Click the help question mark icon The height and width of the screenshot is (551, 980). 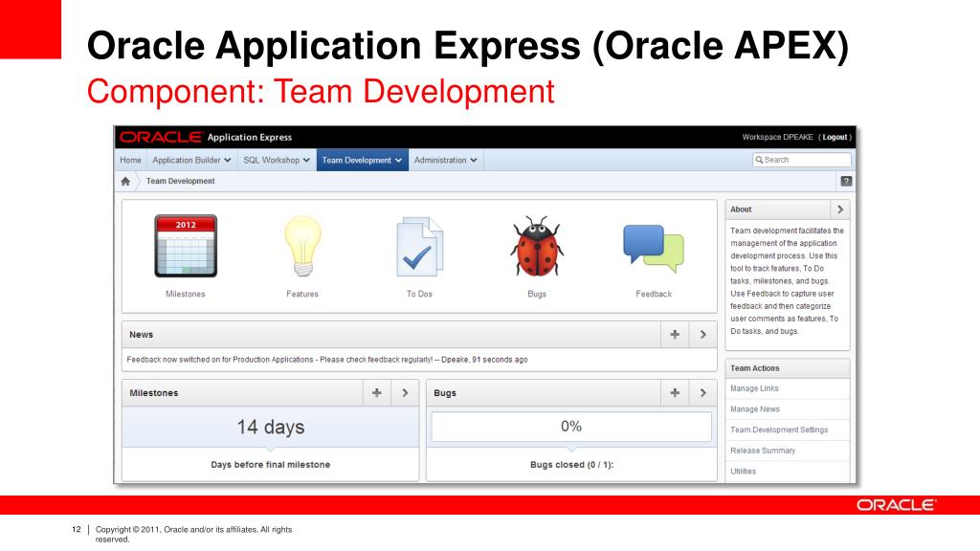click(x=846, y=181)
